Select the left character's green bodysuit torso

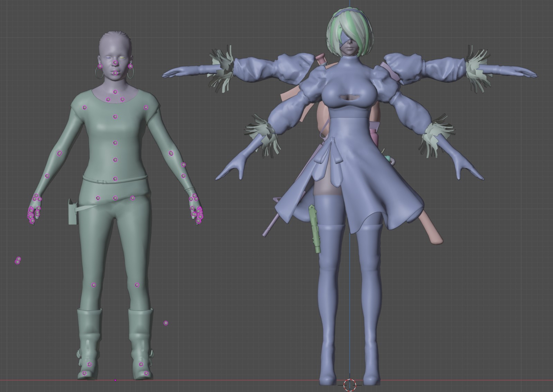[115, 135]
